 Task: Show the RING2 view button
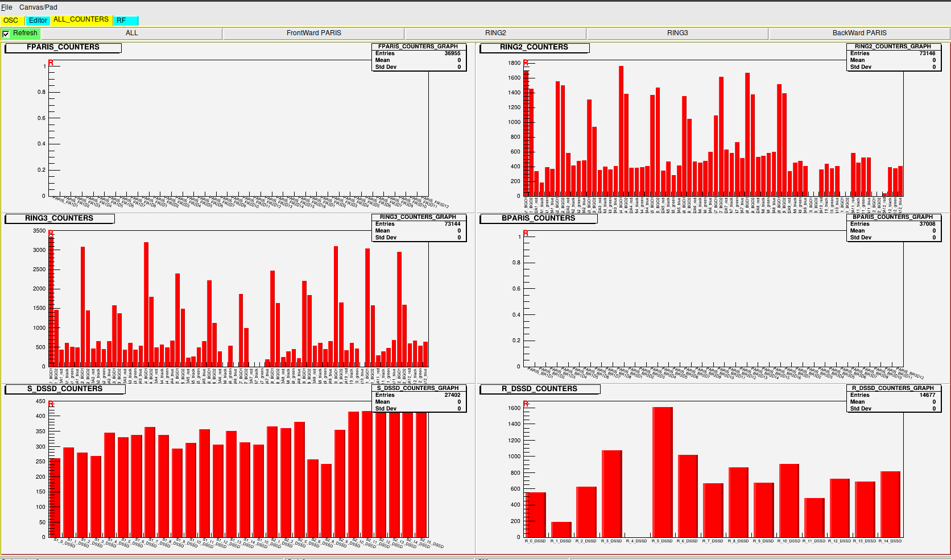(495, 33)
